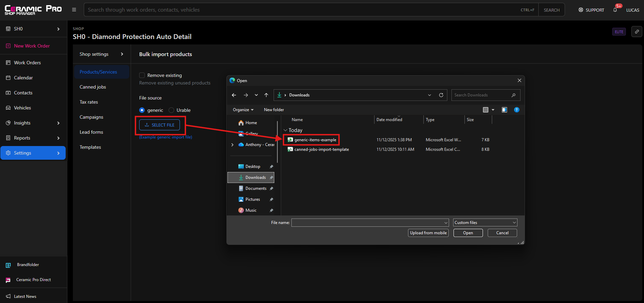
Task: Click the SELECT FILE button
Action: (159, 125)
